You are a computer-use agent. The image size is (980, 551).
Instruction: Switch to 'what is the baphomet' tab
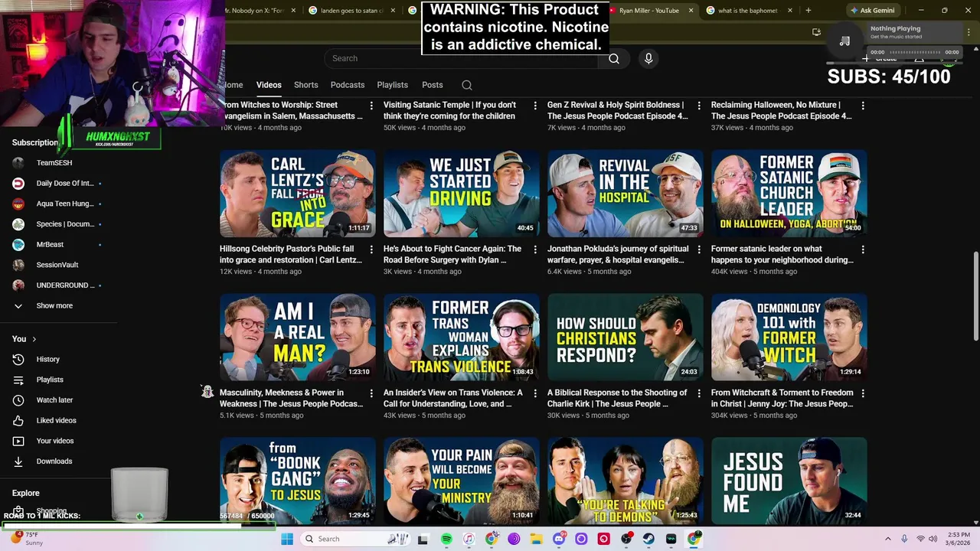coord(748,11)
